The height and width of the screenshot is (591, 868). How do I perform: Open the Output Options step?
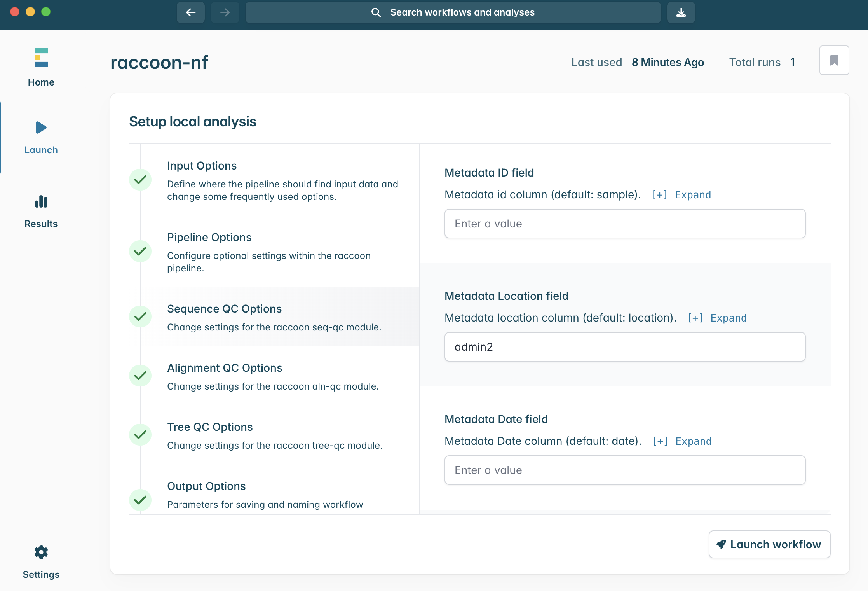pos(206,486)
